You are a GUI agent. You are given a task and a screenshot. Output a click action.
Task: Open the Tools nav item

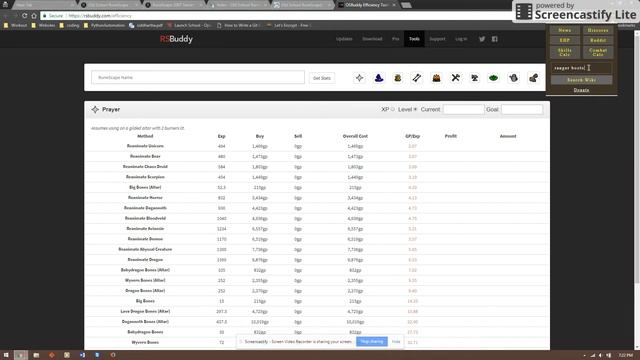[x=414, y=39]
